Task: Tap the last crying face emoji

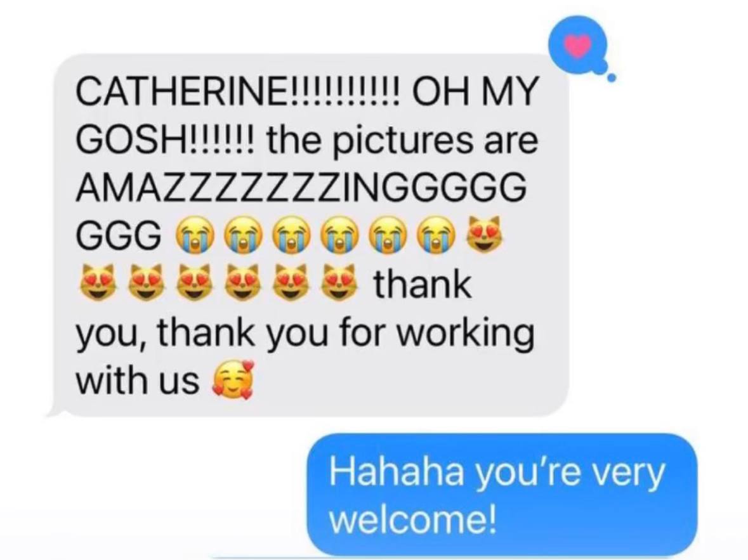Action: point(435,235)
